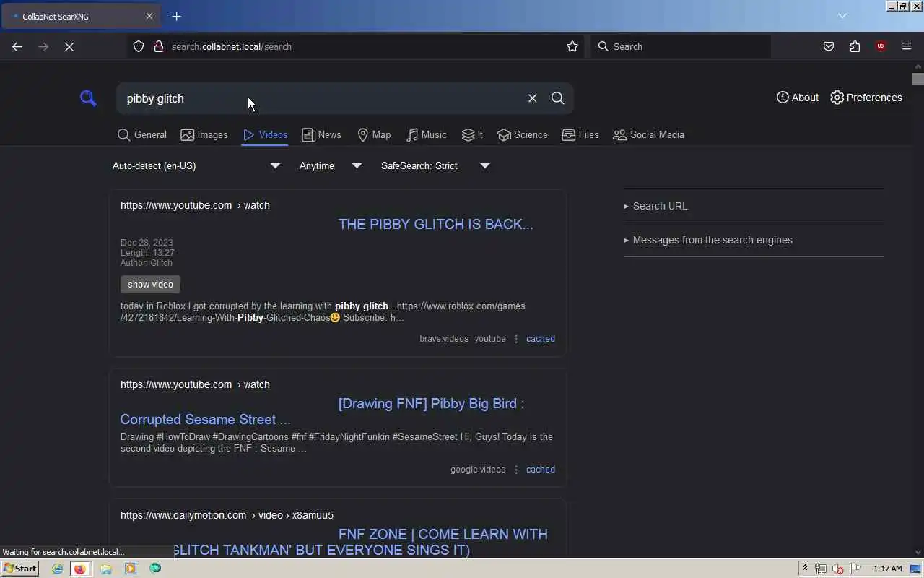This screenshot has height=578, width=924.
Task: Select the Videos tab
Action: [x=265, y=135]
